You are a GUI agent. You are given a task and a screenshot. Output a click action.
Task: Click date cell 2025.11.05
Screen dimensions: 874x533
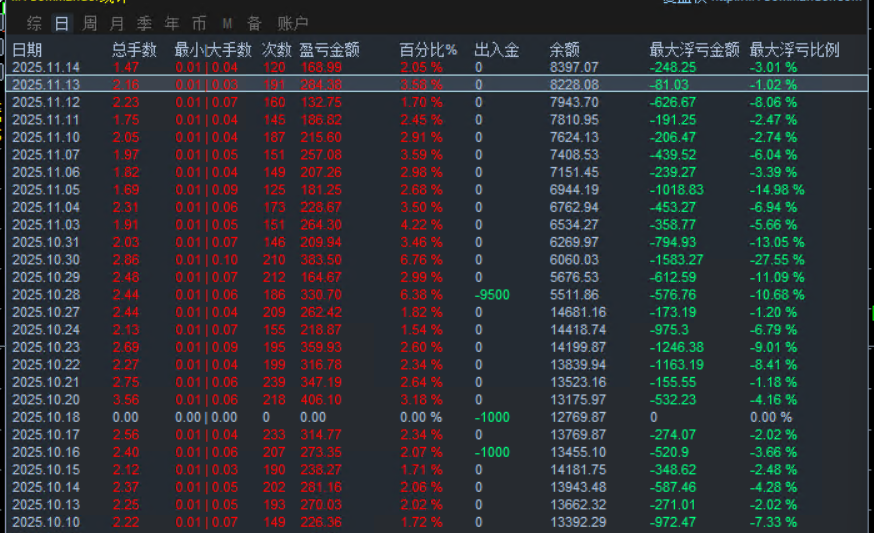coord(46,190)
